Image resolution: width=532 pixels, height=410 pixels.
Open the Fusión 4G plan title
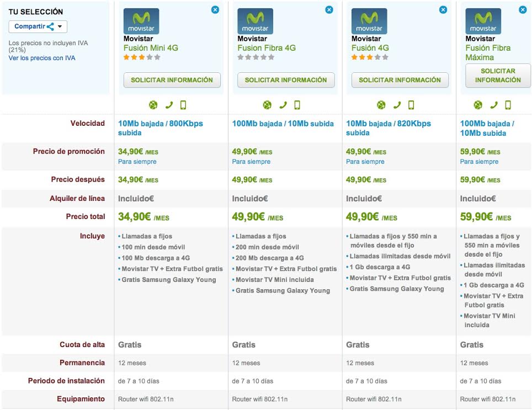[x=370, y=48]
